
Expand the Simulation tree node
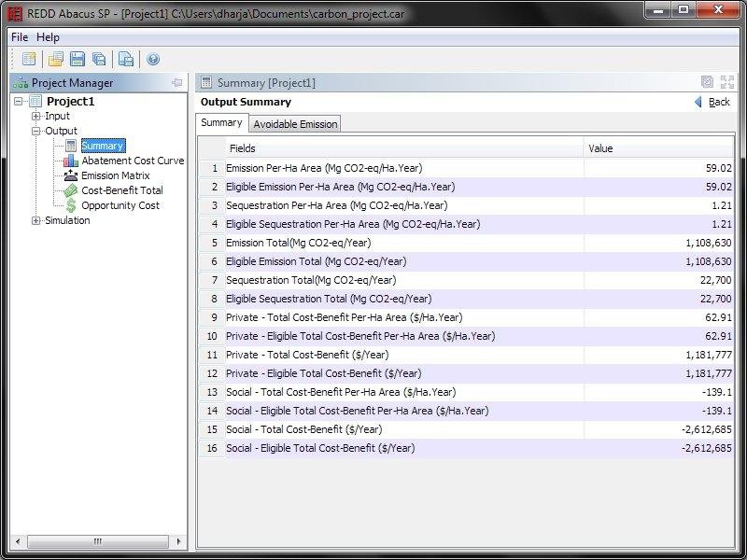pyautogui.click(x=35, y=220)
